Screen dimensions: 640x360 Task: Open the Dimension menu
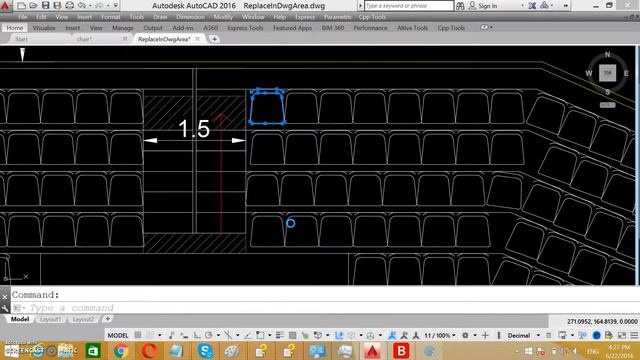(190, 17)
